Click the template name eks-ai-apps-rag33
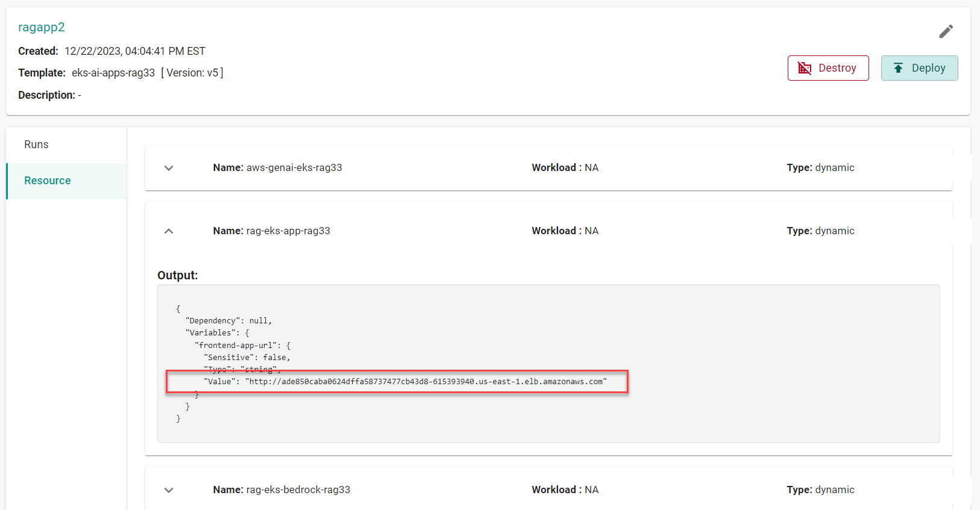This screenshot has height=510, width=980. coord(113,73)
